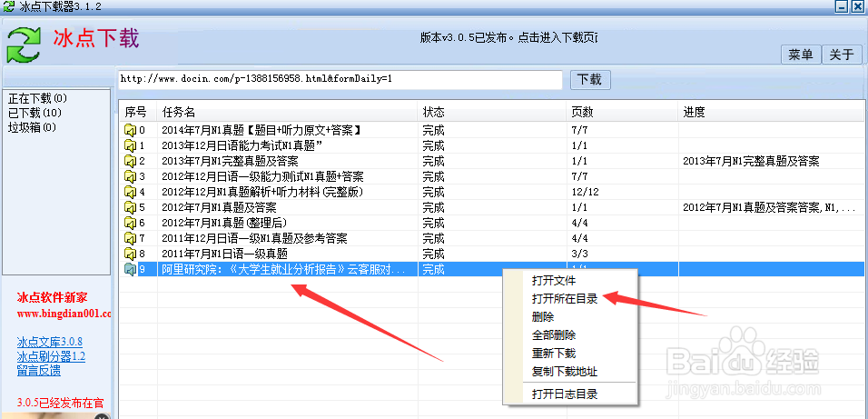Click the folder icon of row 8
Viewport: 868px width, 419px height.
[130, 254]
